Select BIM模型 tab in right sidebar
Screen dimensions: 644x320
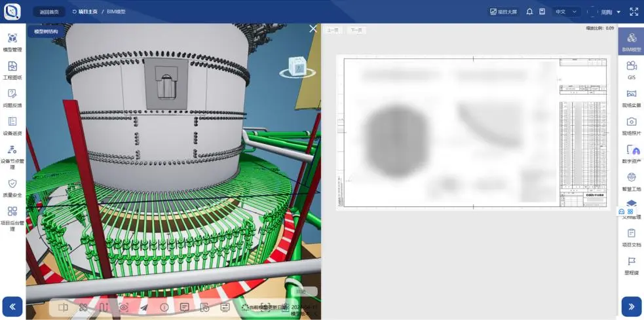pyautogui.click(x=632, y=42)
